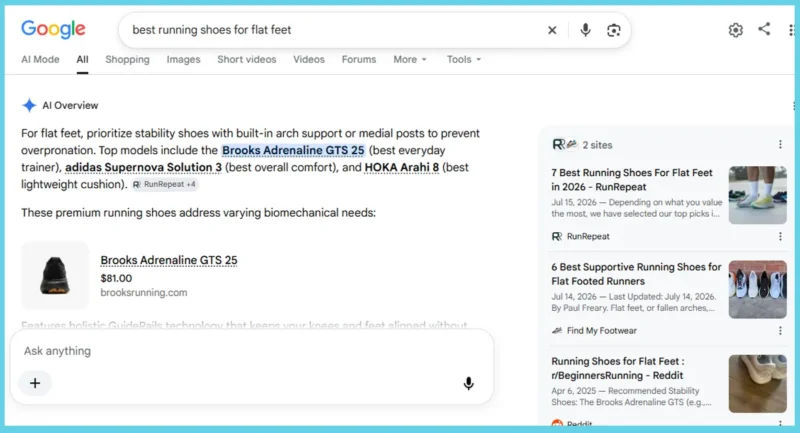Viewport: 800px width, 433px height.
Task: Click the 2 sites label
Action: tap(597, 145)
